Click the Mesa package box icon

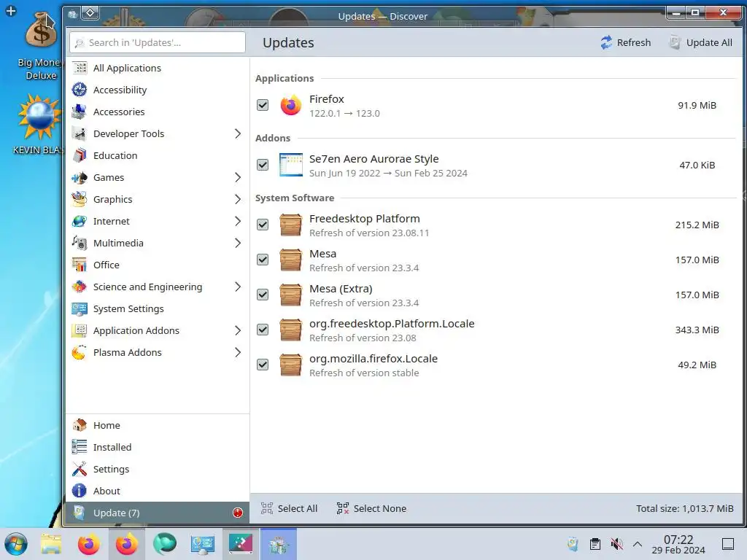[x=290, y=260]
